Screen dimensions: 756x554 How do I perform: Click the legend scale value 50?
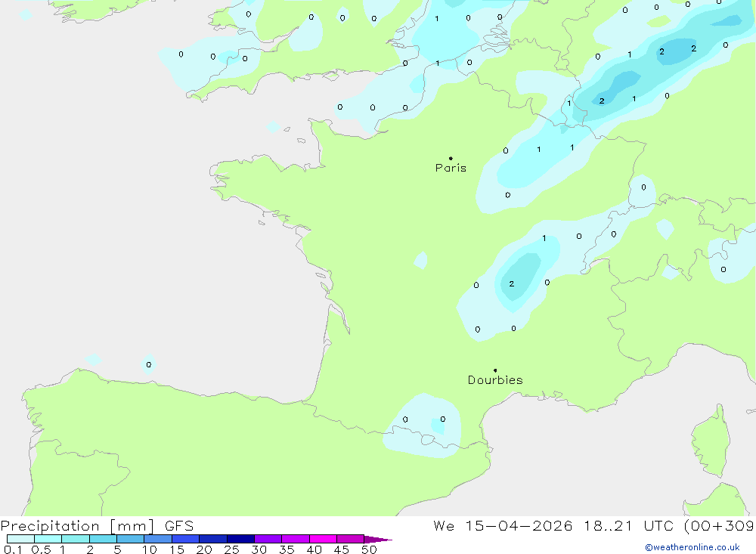(369, 549)
